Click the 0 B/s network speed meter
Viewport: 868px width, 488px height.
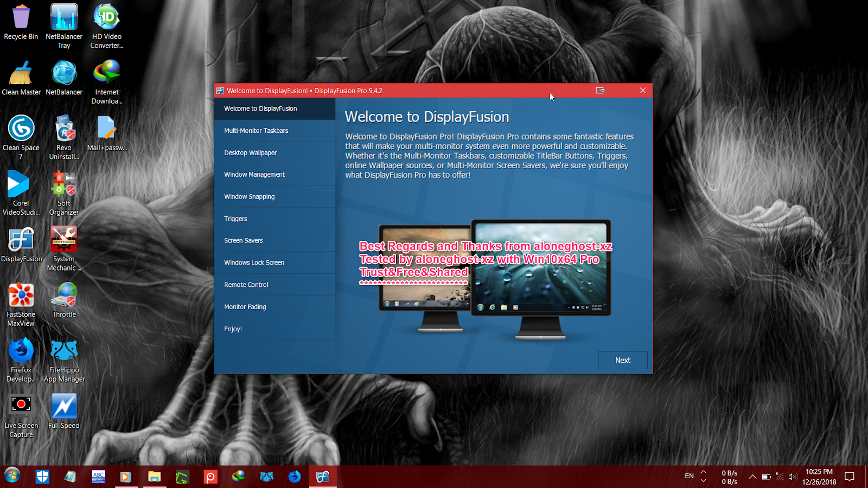(x=729, y=477)
